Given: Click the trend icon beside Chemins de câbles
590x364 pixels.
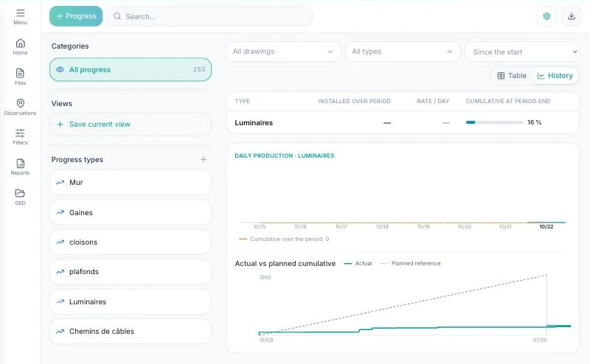Looking at the screenshot, I should coord(60,332).
